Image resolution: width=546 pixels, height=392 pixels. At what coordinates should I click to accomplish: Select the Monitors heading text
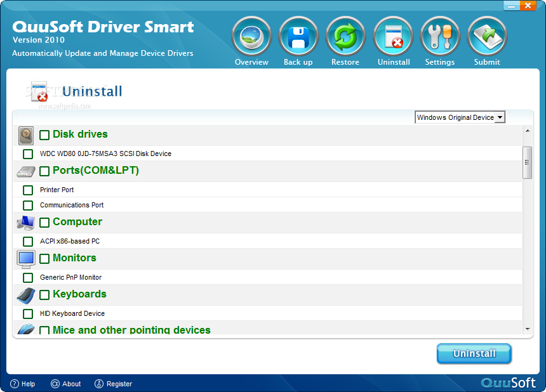[x=74, y=258]
